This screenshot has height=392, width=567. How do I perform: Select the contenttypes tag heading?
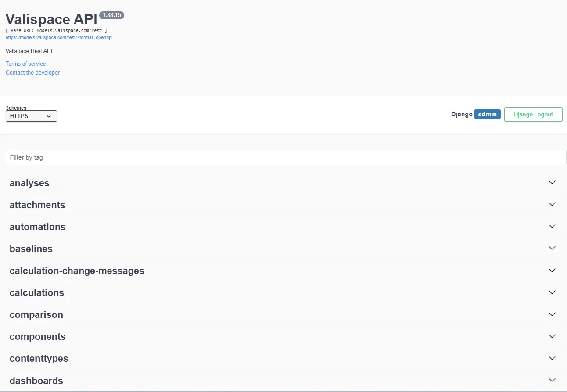pyautogui.click(x=39, y=358)
